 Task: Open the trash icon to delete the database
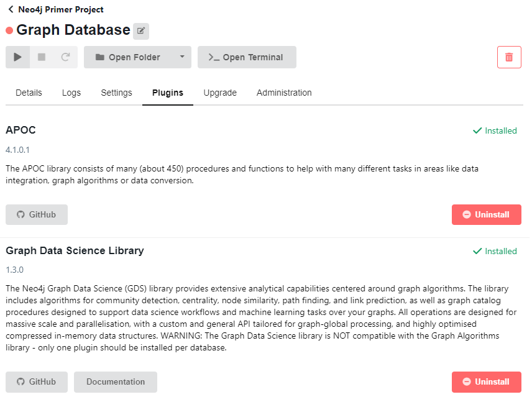[x=509, y=57]
